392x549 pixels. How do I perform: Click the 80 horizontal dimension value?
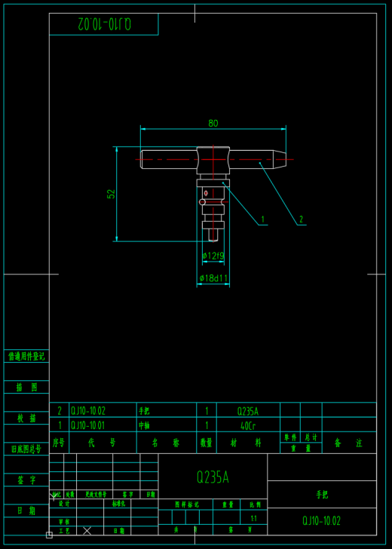213,124
